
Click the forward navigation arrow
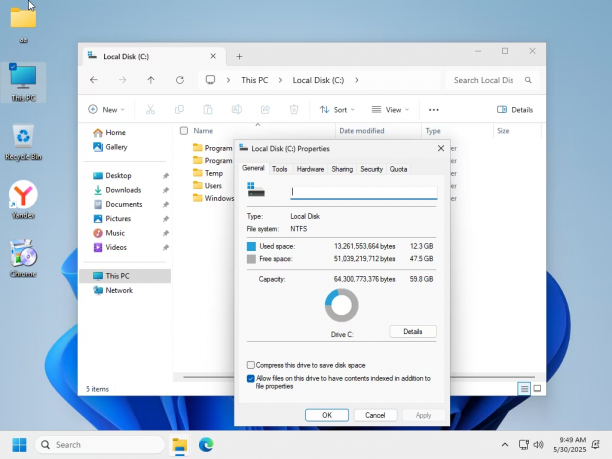tap(123, 80)
